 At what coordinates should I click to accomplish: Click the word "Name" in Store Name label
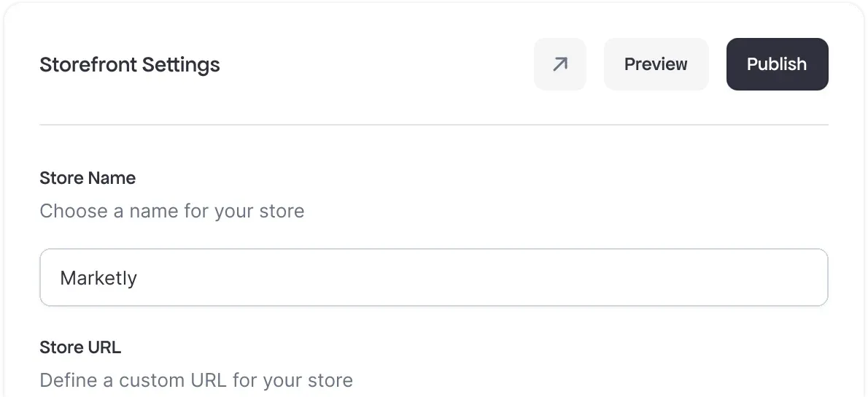coord(112,178)
